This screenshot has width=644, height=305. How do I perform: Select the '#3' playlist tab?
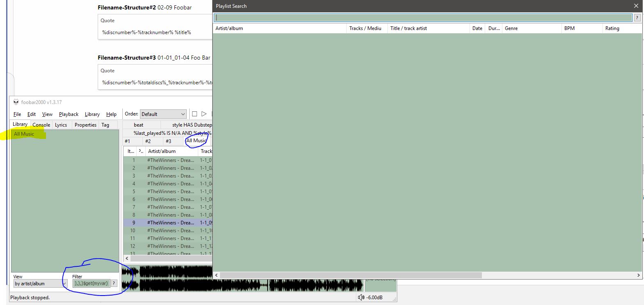point(173,141)
